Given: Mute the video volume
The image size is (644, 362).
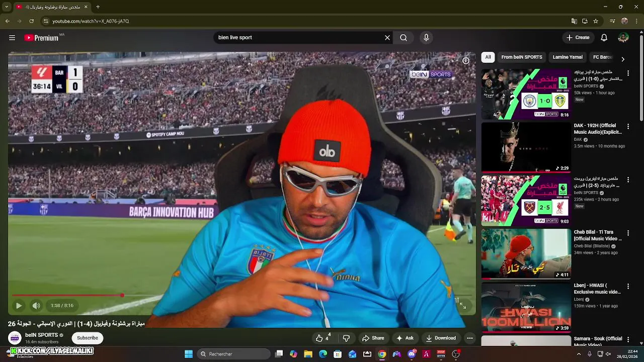Looking at the screenshot, I should point(36,305).
